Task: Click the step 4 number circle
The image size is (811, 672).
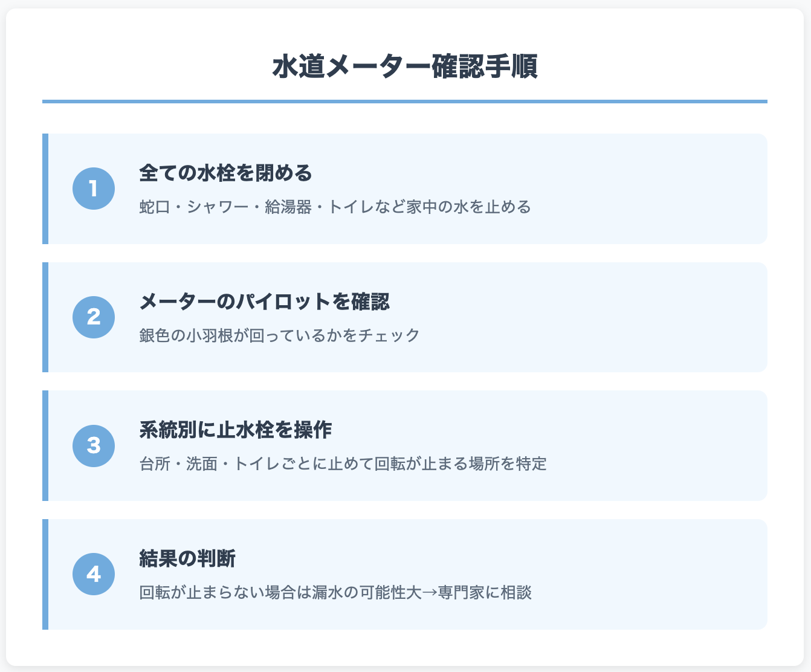Action: point(94,574)
